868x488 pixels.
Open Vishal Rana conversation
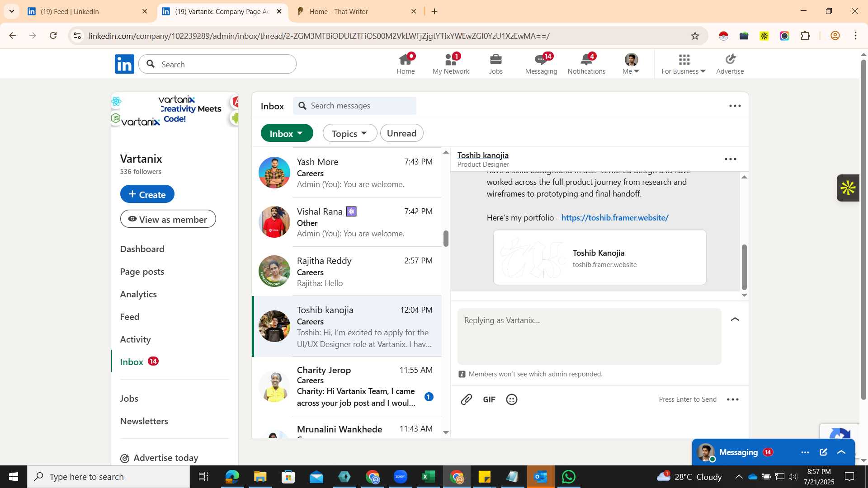(x=347, y=222)
